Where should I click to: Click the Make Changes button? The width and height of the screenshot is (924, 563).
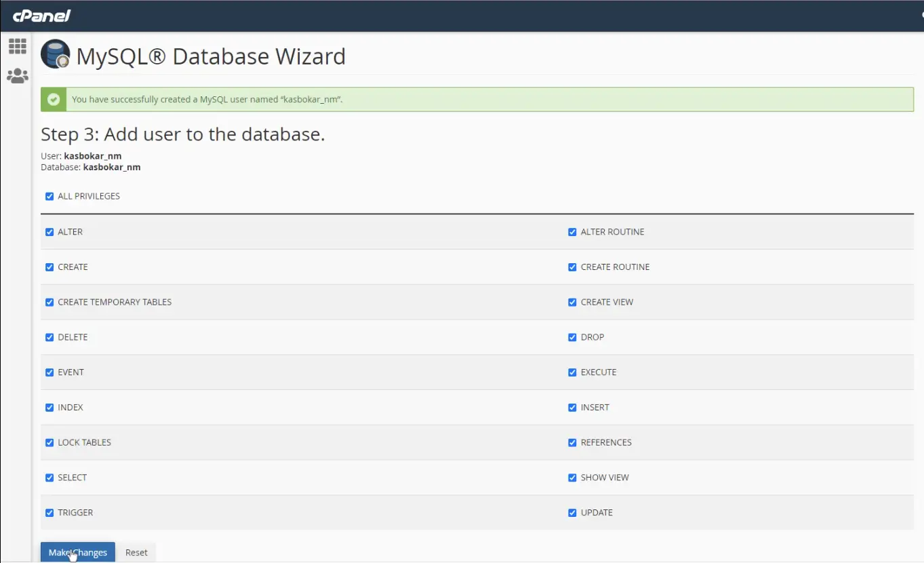click(78, 552)
